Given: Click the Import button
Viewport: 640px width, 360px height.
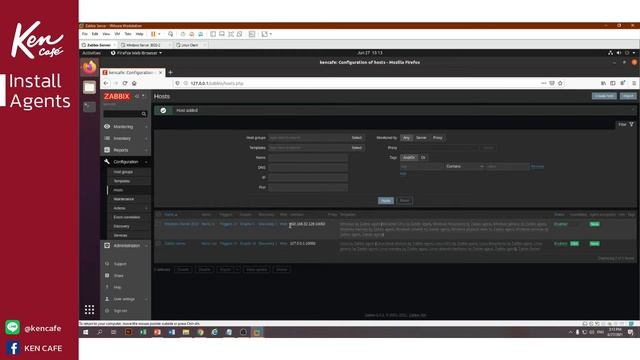Looking at the screenshot, I should (628, 96).
